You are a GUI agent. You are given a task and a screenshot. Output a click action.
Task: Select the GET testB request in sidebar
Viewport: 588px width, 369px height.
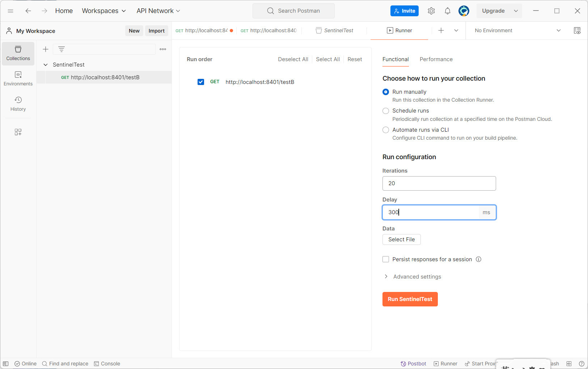coord(104,77)
